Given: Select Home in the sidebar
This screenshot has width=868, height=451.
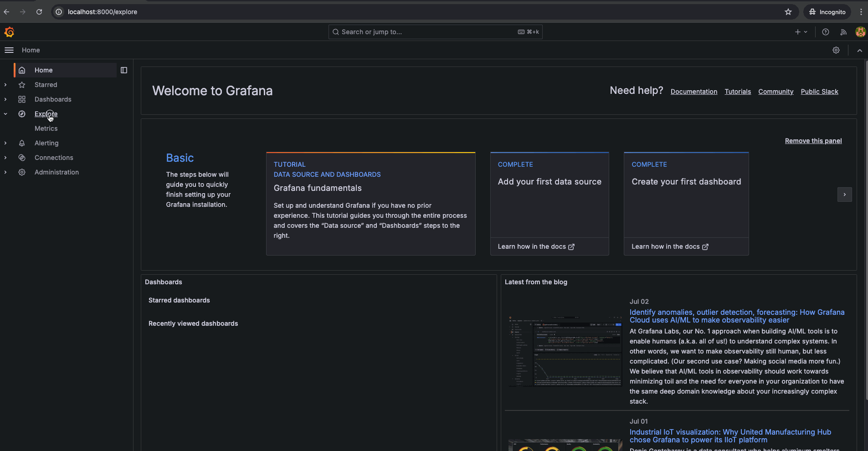Looking at the screenshot, I should coord(44,70).
